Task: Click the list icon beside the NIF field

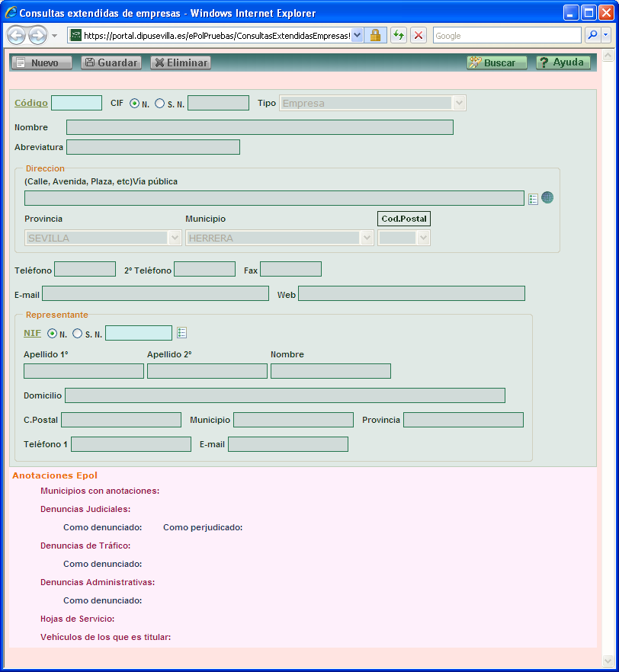Action: pyautogui.click(x=181, y=333)
